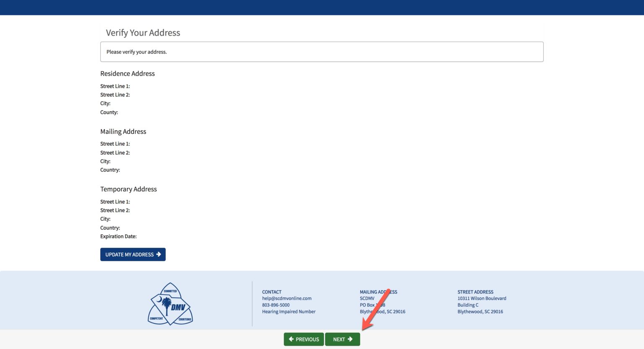Click the DMV emblem in the footer
Image resolution: width=644 pixels, height=349 pixels.
click(x=170, y=304)
